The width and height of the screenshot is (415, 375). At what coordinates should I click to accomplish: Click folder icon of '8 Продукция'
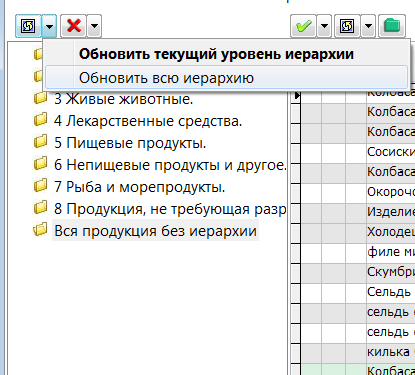coord(40,208)
